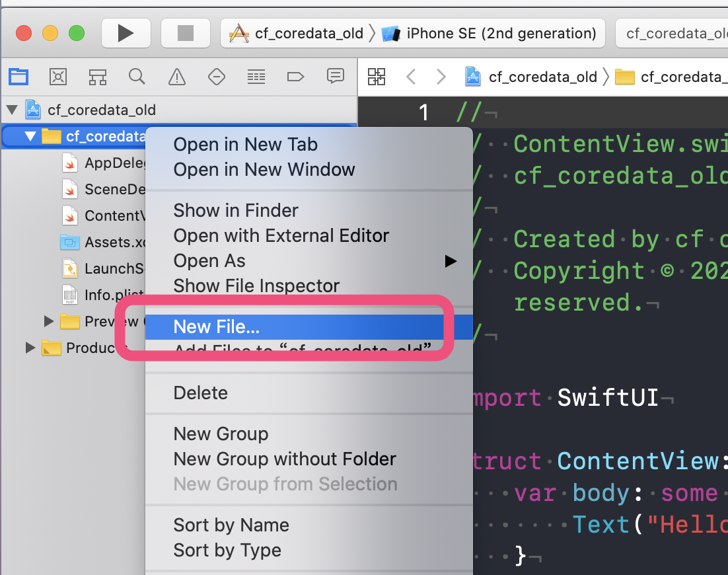Open the Debug navigator icon
Image resolution: width=728 pixels, height=575 pixels.
(x=256, y=76)
